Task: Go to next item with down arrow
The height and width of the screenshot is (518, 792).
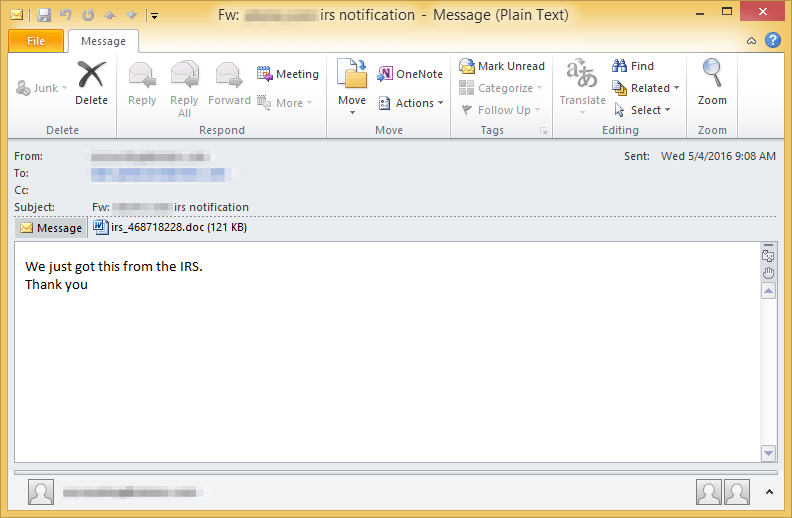Action: 132,15
